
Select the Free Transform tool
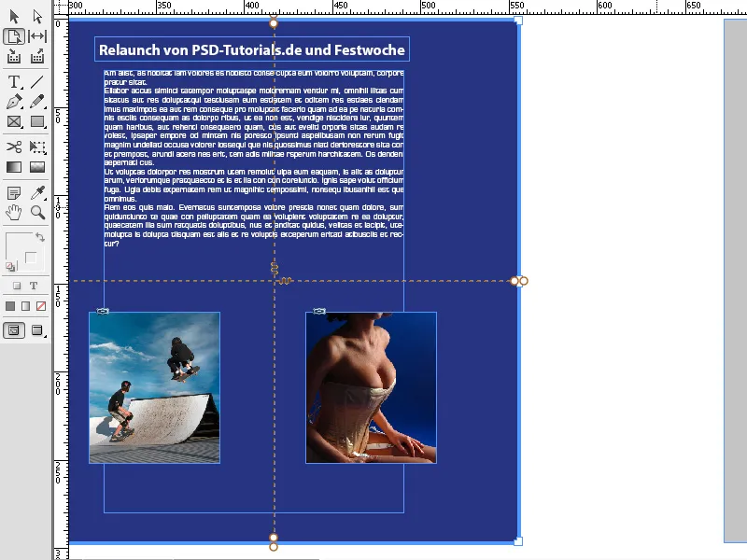point(37,147)
